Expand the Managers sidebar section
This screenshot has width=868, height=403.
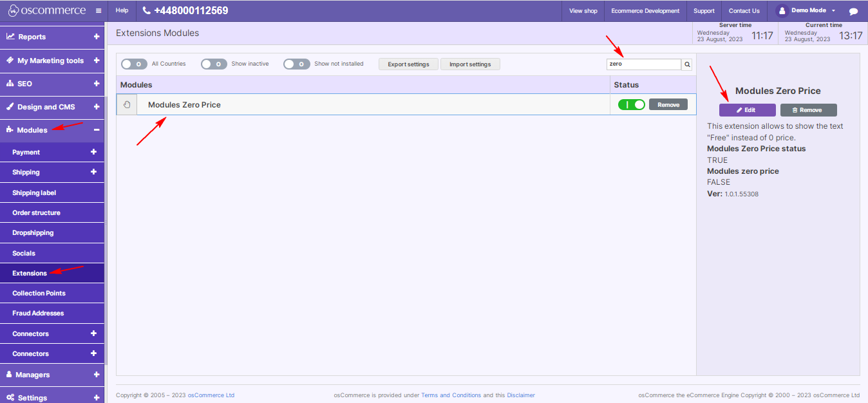point(97,375)
